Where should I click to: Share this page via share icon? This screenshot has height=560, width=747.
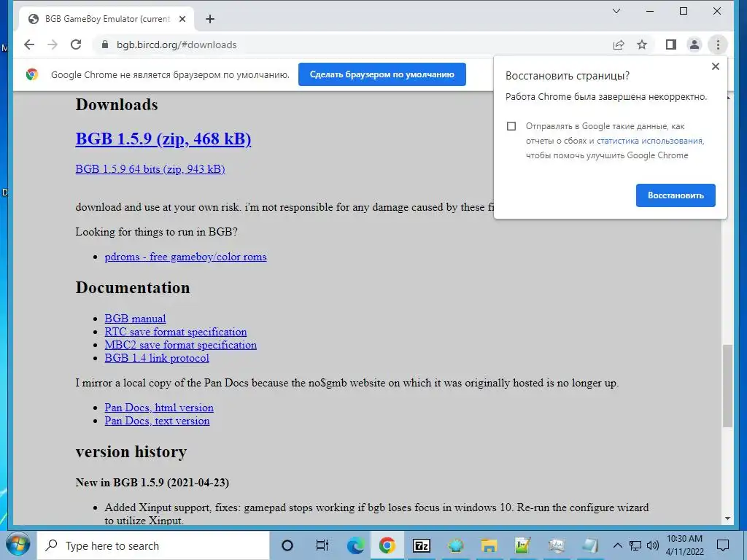tap(619, 44)
